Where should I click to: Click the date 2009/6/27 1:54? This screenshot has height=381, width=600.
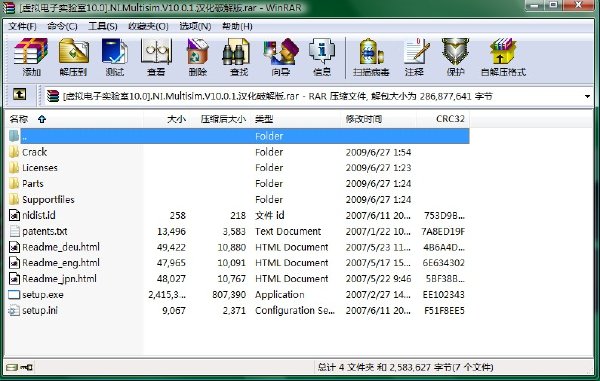(x=378, y=152)
